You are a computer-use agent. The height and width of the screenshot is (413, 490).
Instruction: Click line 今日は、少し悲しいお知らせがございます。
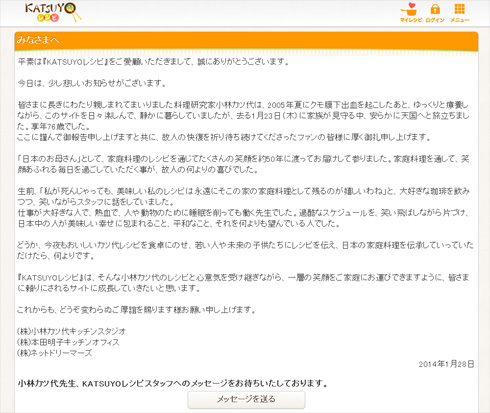click(x=92, y=83)
